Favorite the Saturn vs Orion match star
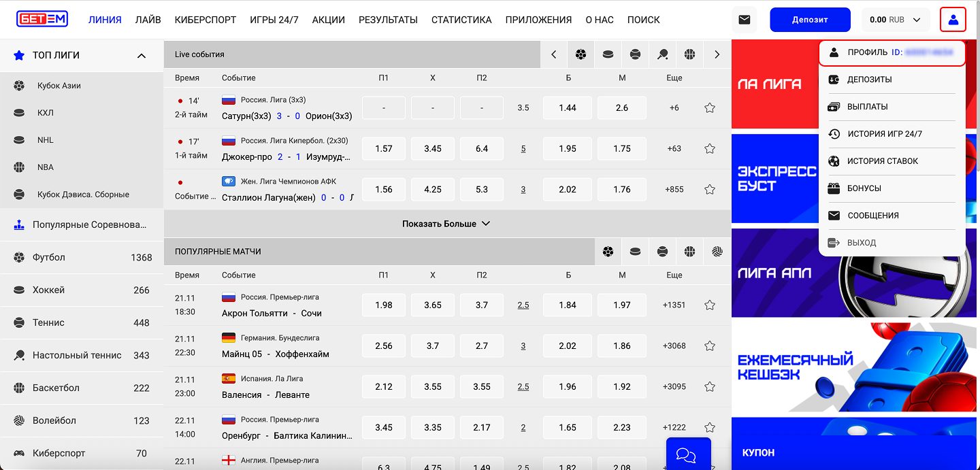This screenshot has width=980, height=470. tap(710, 107)
